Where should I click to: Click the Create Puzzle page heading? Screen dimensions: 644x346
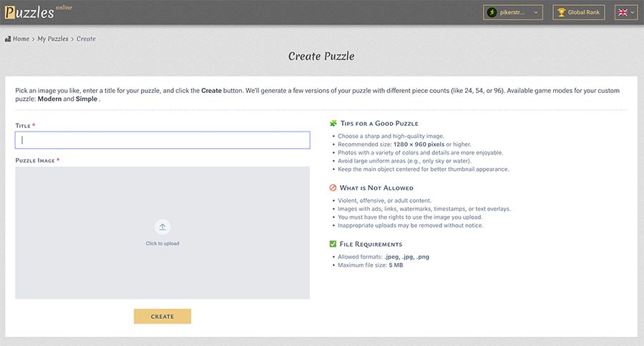pos(321,56)
